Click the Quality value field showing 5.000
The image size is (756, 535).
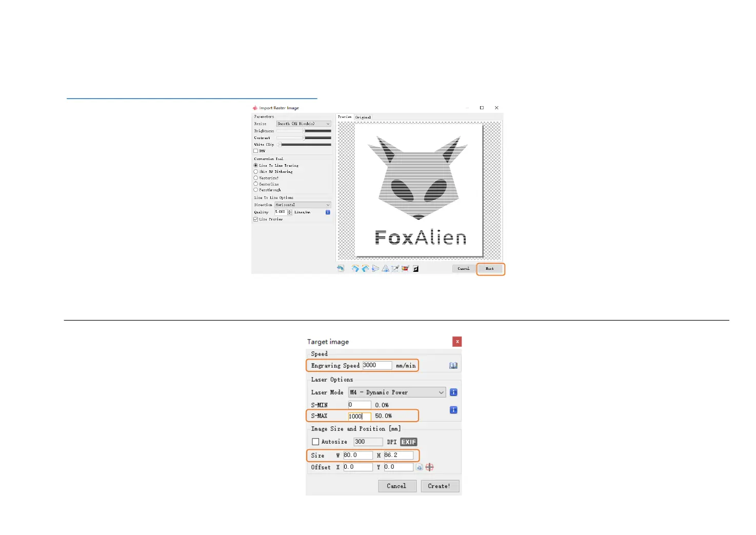281,212
